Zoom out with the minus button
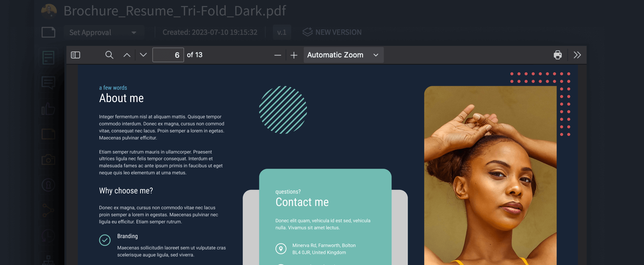The image size is (644, 265). coord(278,55)
